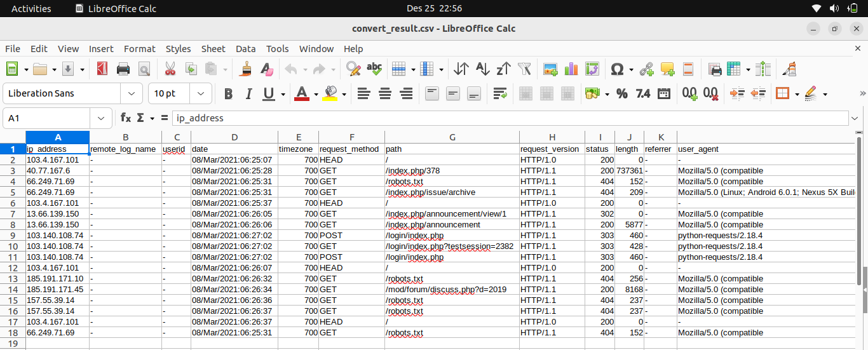868x350 pixels.
Task: Click the Increase Indent icon
Action: pyautogui.click(x=737, y=93)
